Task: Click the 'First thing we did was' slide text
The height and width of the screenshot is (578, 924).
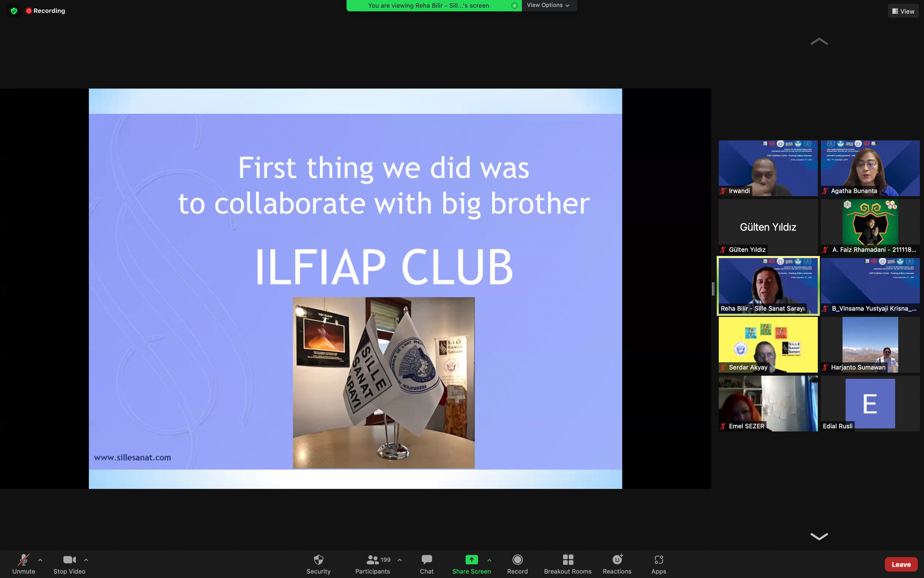Action: 383,168
